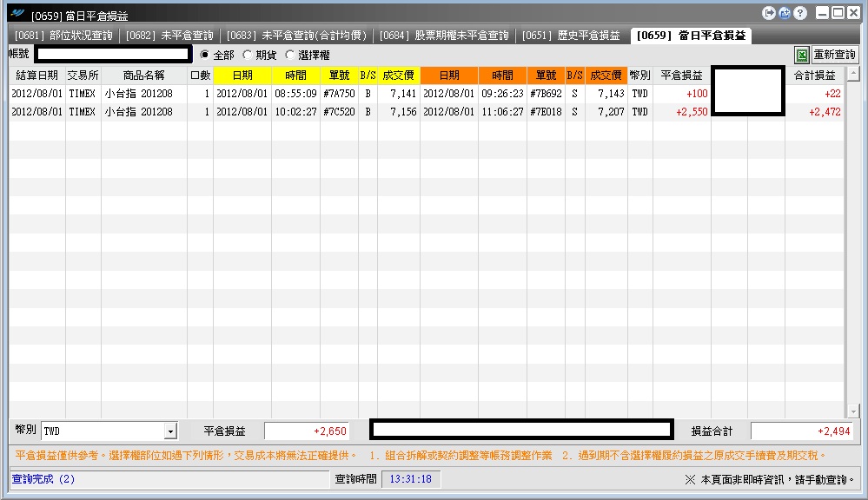This screenshot has width=868, height=500.
Task: Select order number #7B692 cell
Action: point(546,94)
